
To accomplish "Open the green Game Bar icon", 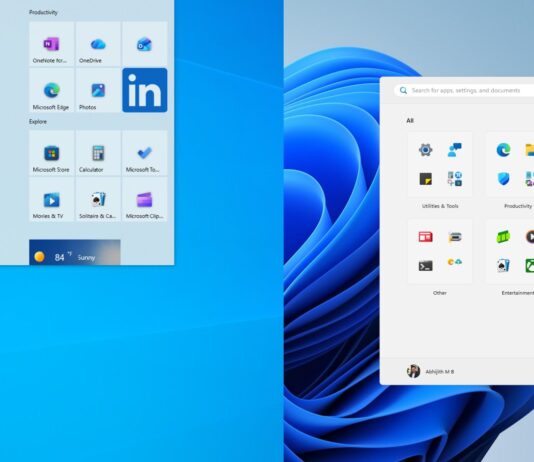I will (x=503, y=237).
